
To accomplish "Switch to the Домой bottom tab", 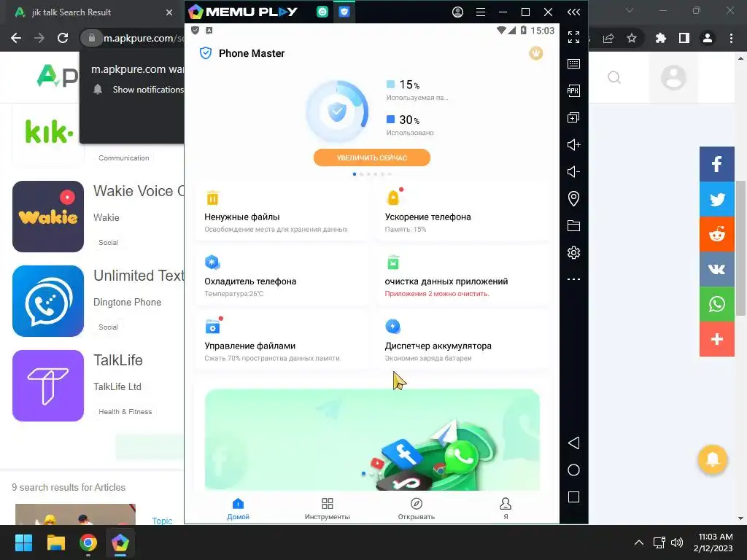I will (239, 508).
